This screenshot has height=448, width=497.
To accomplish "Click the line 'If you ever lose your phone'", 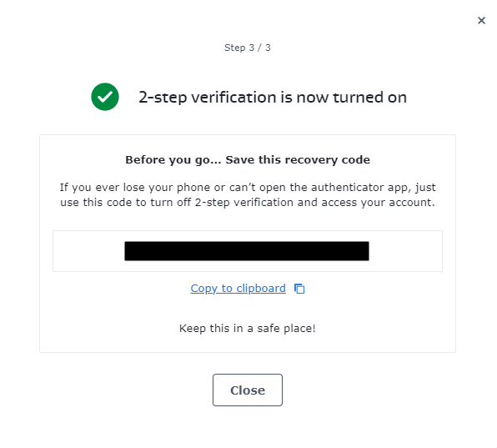I will click(248, 188).
